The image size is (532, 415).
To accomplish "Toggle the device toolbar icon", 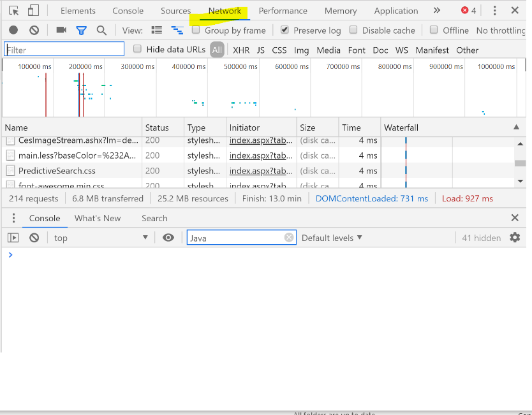I will click(x=33, y=11).
